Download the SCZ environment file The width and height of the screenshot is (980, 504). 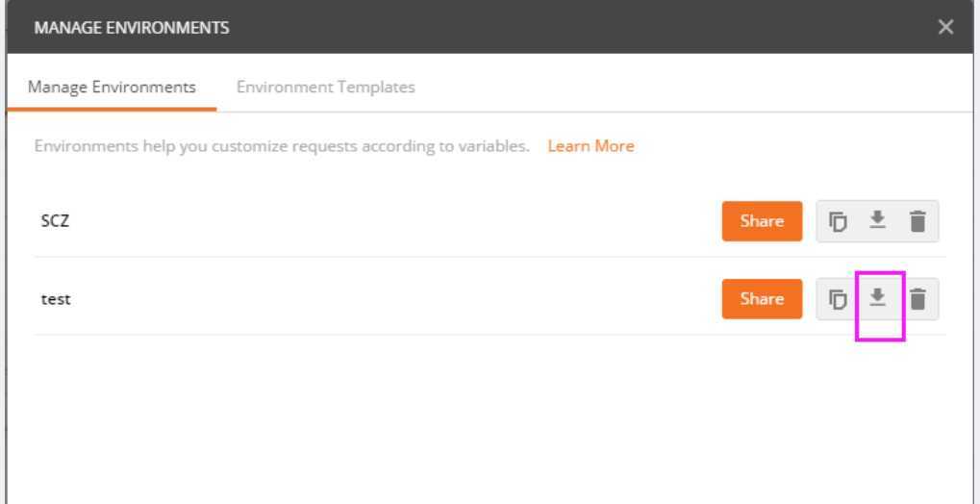point(878,220)
